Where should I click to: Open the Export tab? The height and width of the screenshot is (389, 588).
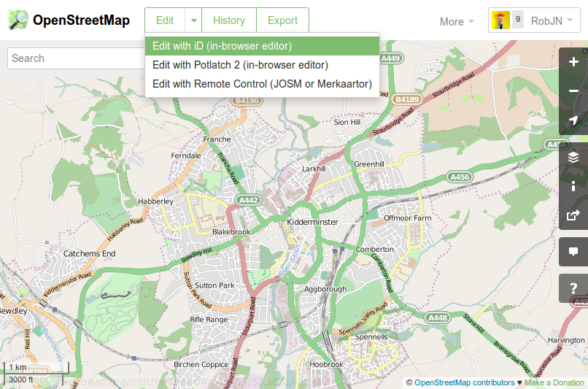point(283,20)
